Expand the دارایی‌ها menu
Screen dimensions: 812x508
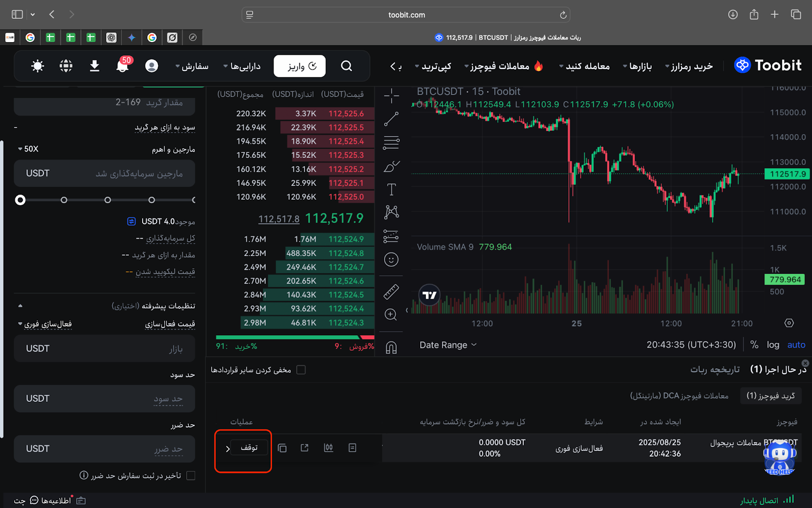point(242,66)
